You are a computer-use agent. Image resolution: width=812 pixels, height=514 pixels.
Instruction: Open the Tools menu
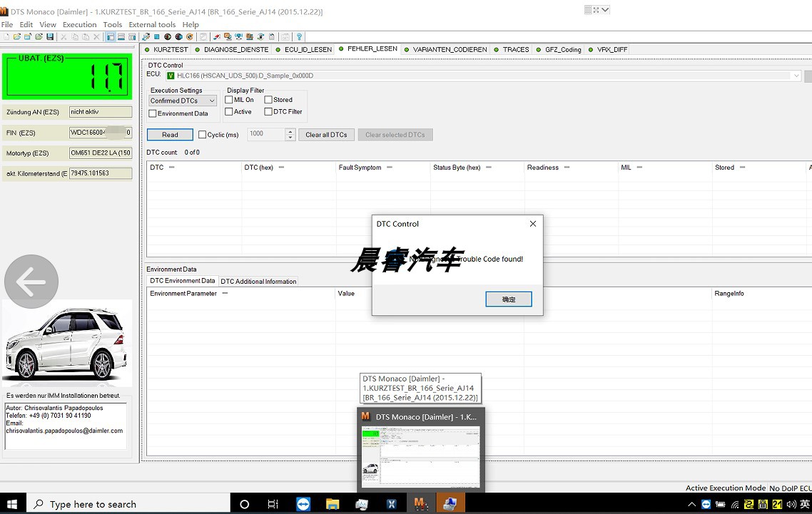pos(112,24)
